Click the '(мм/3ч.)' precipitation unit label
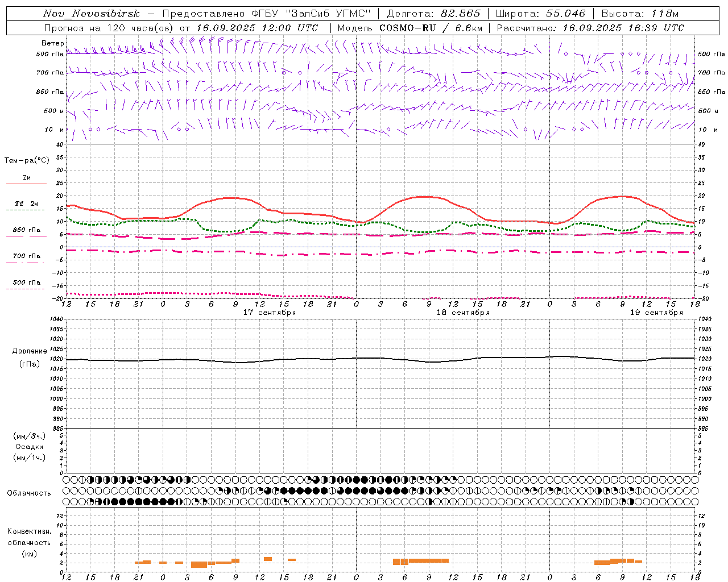The image size is (728, 582). point(30,436)
